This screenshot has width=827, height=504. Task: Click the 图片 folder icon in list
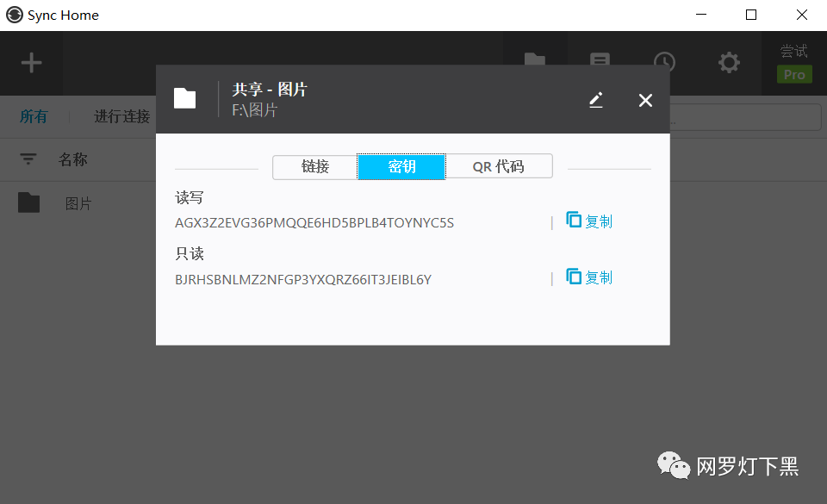coord(29,202)
